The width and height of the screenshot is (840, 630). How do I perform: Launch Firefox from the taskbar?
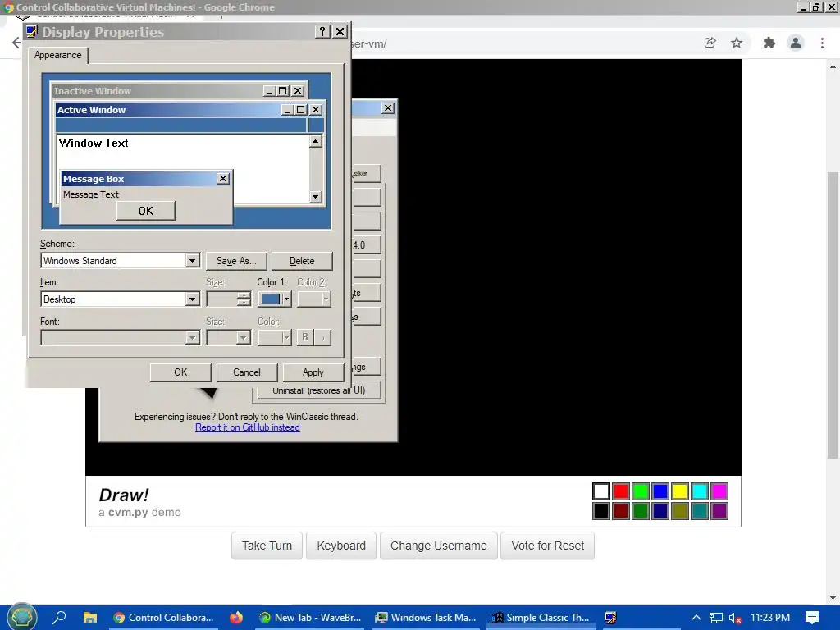tap(236, 617)
